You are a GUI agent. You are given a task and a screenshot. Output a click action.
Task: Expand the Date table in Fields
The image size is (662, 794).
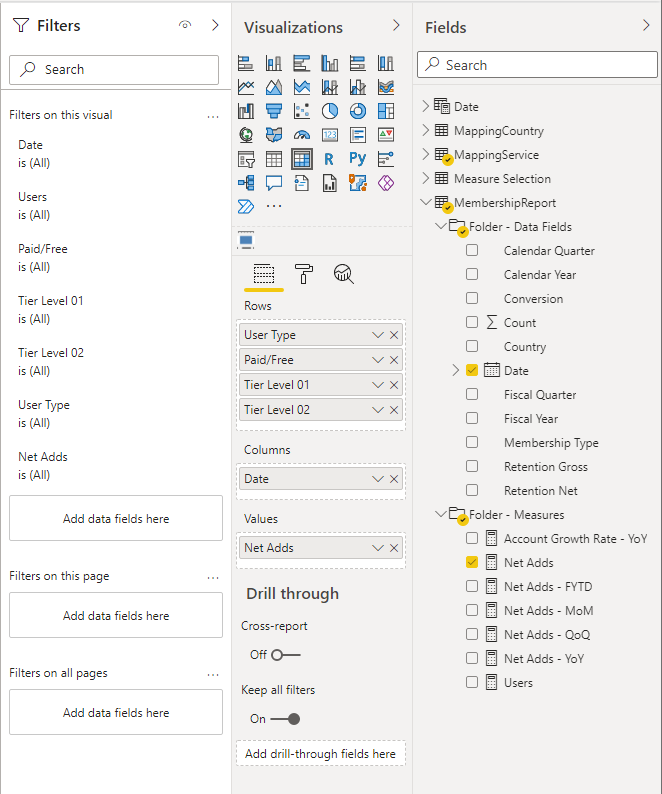425,106
